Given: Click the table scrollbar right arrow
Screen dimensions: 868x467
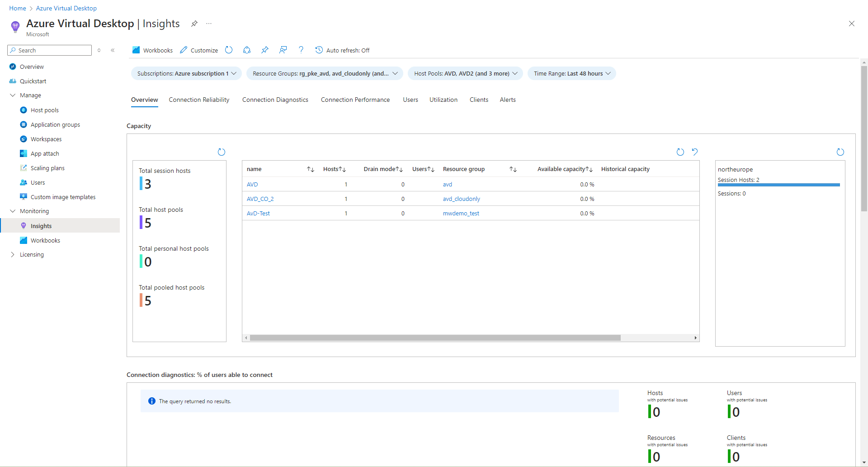Looking at the screenshot, I should coord(695,338).
